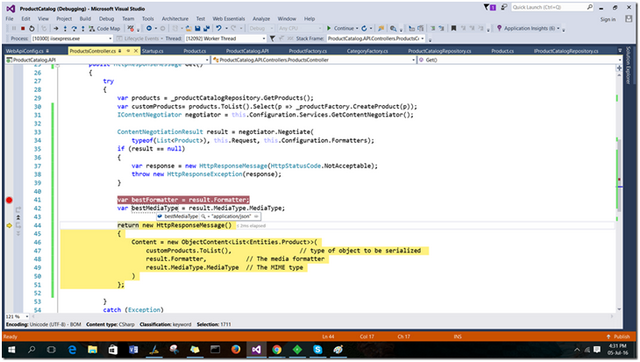Click the Application Insights icon
The width and height of the screenshot is (640, 362).
point(499,28)
